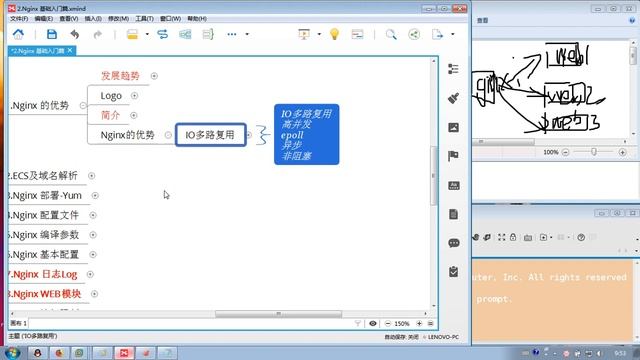Open the Markers flag panel in sidebar
Viewport: 640px width, 360px height.
(453, 156)
